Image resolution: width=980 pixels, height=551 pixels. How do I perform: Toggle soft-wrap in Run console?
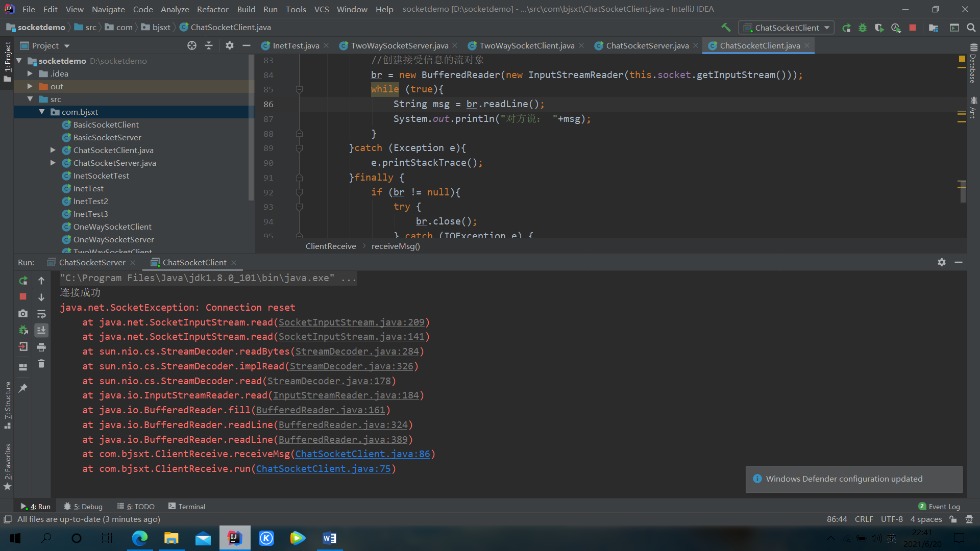click(41, 314)
